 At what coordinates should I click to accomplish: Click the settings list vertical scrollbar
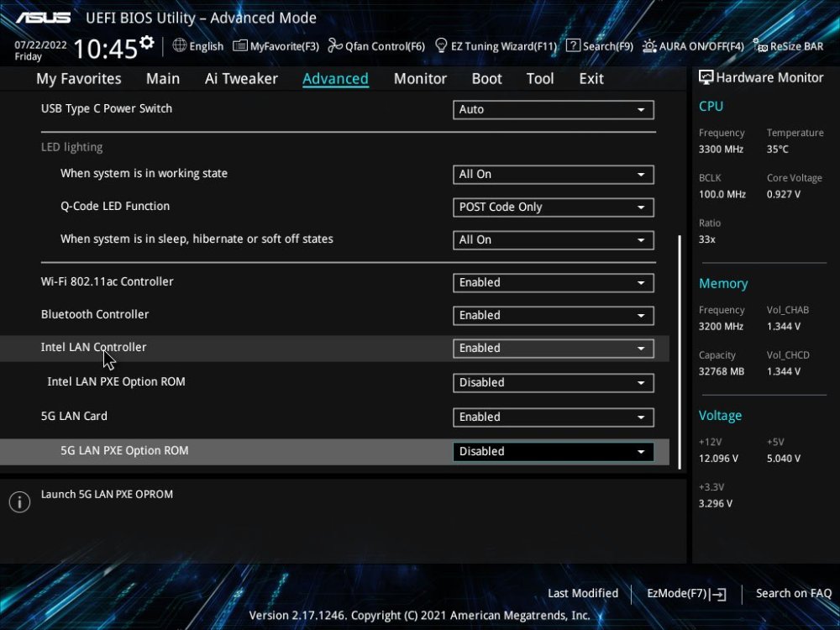[680, 352]
